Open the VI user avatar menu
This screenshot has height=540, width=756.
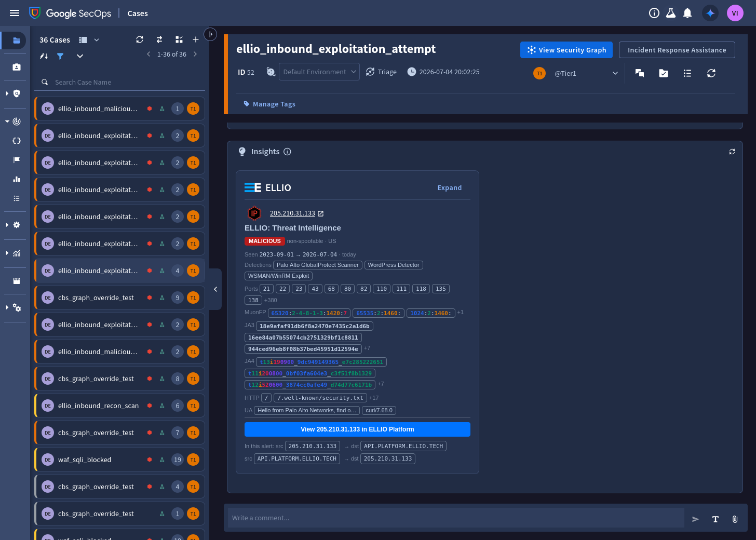[735, 13]
